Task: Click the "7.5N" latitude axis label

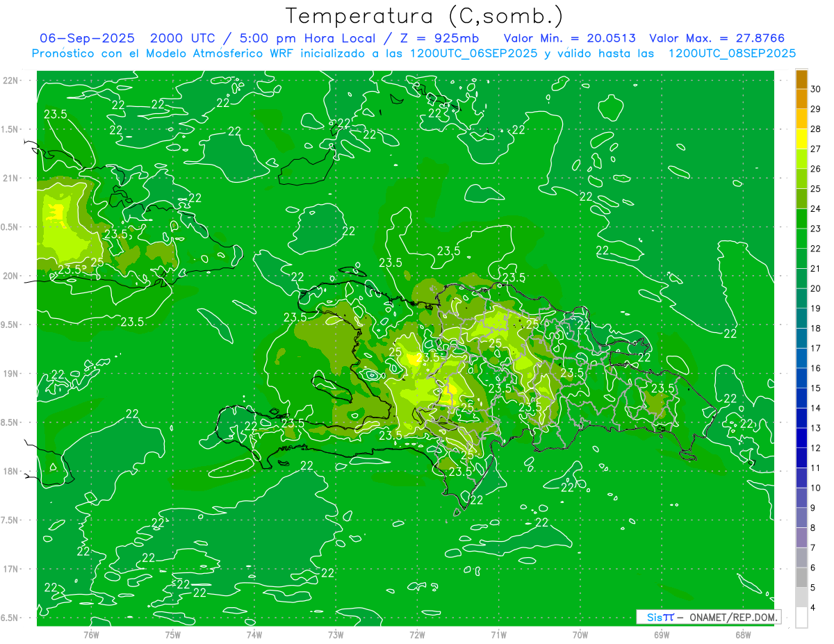Action: click(10, 520)
